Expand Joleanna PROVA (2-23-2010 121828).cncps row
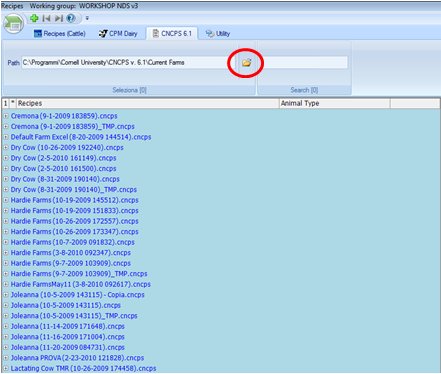 [6, 358]
